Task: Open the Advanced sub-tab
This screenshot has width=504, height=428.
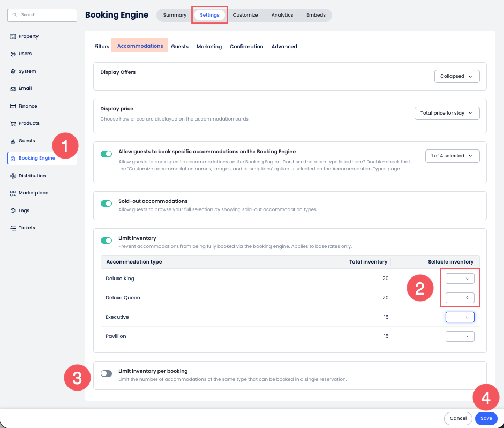Action: point(284,46)
